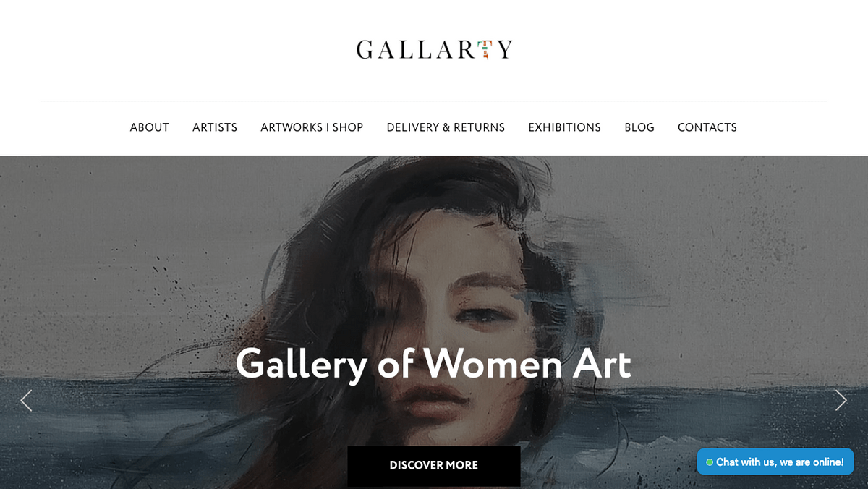Screen dimensions: 868x489
Task: Open the Artists menu item
Action: (x=215, y=127)
